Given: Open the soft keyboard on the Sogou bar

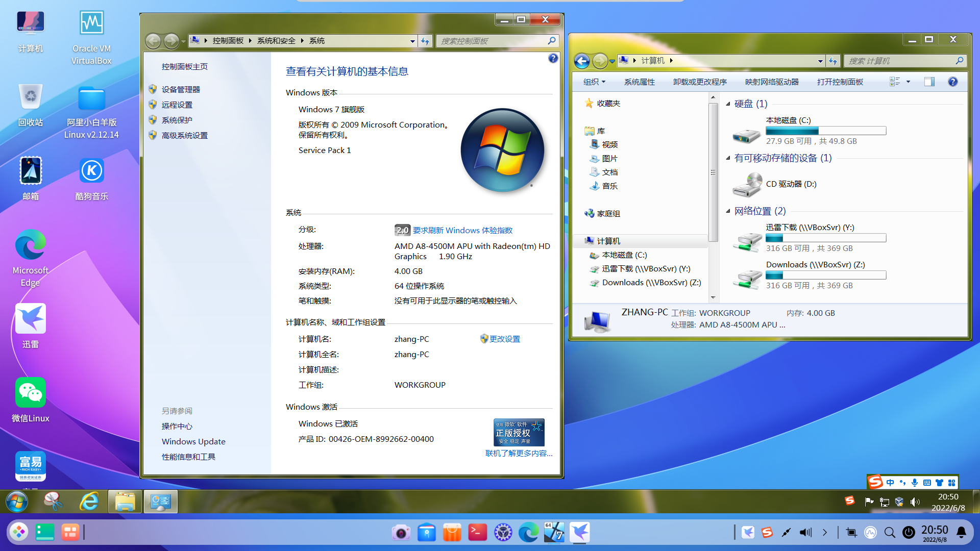Looking at the screenshot, I should click(927, 482).
